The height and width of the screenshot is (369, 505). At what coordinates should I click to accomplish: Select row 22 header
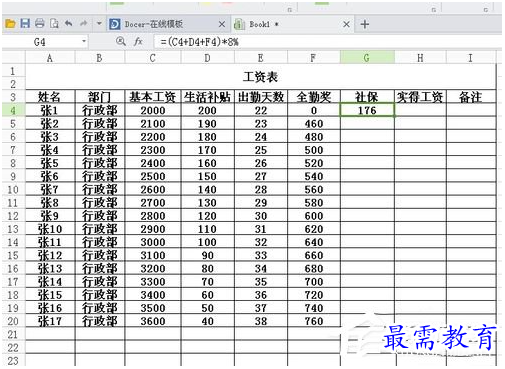click(13, 348)
